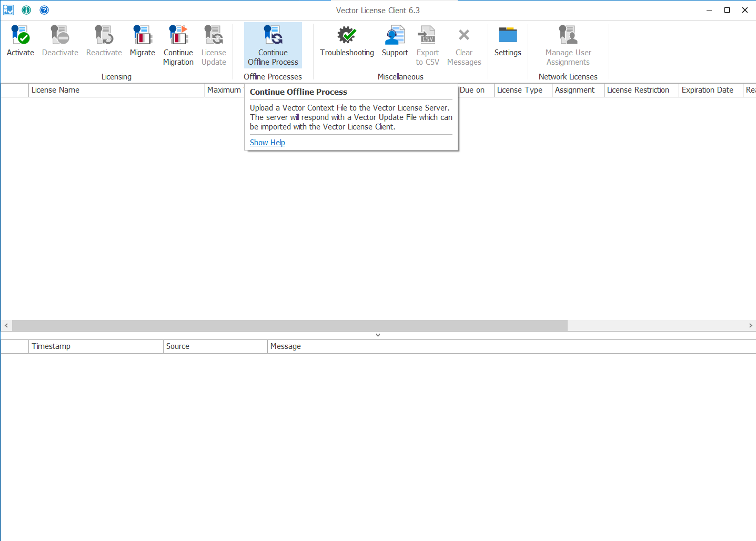Sort messages by Source column

click(215, 346)
